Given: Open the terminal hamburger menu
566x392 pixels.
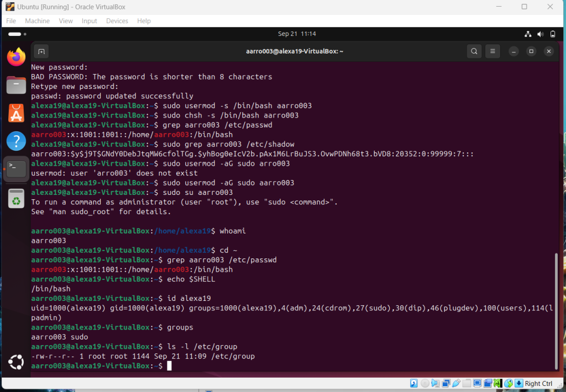Looking at the screenshot, I should [x=494, y=51].
